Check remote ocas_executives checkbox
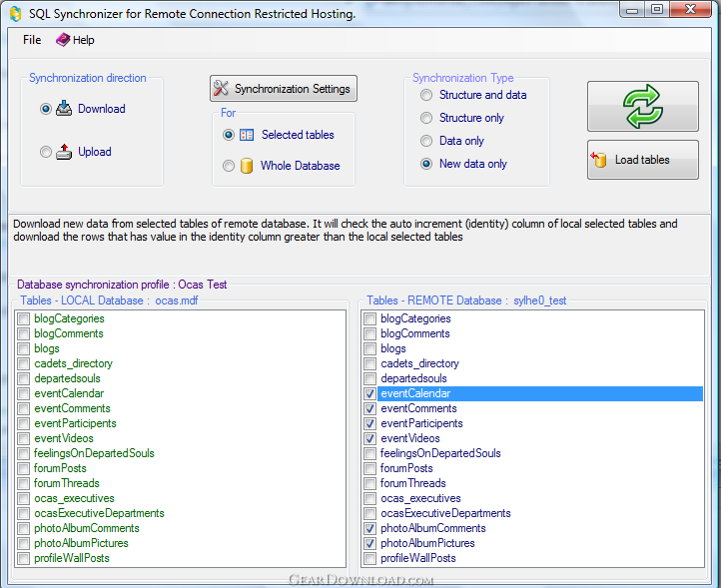 coord(369,498)
